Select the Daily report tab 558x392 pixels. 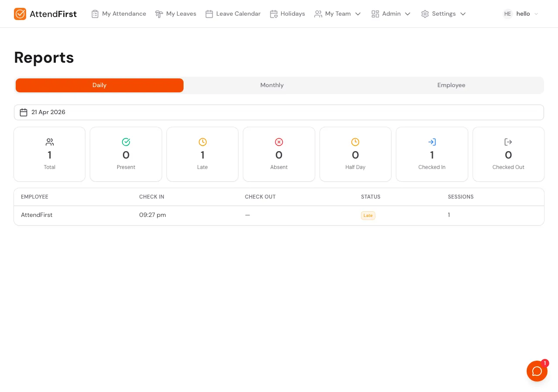99,85
